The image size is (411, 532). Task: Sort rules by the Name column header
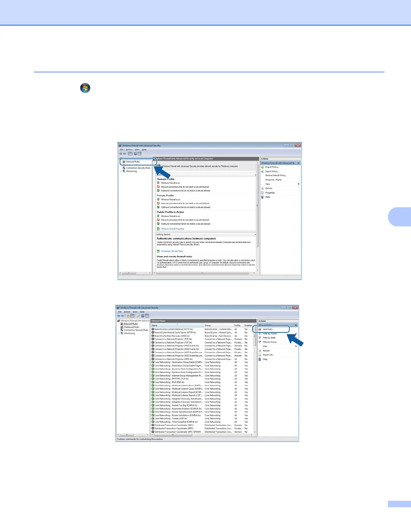point(177,325)
